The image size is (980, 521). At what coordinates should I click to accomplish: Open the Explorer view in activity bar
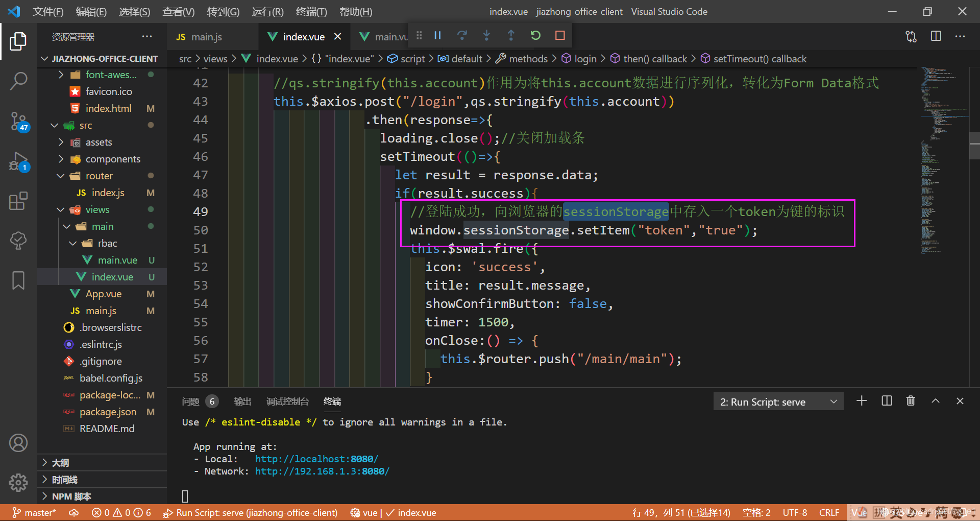click(18, 41)
